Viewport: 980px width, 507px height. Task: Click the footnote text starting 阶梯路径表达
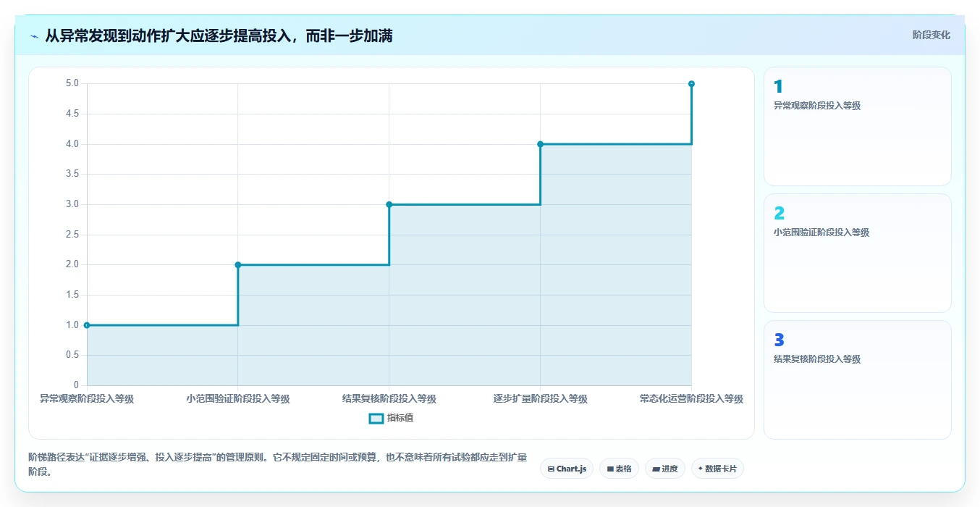pos(278,465)
